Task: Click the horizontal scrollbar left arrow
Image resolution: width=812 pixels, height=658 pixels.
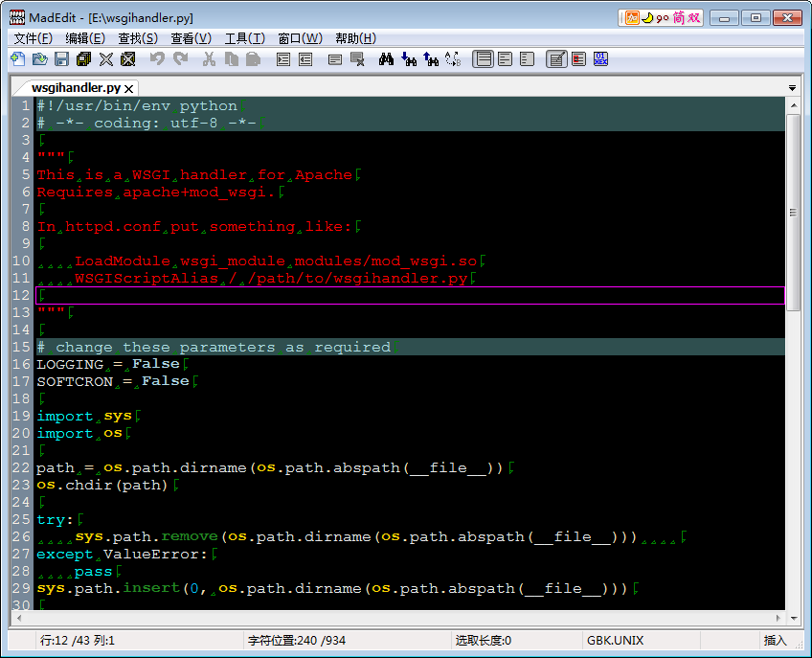Action: (19, 618)
